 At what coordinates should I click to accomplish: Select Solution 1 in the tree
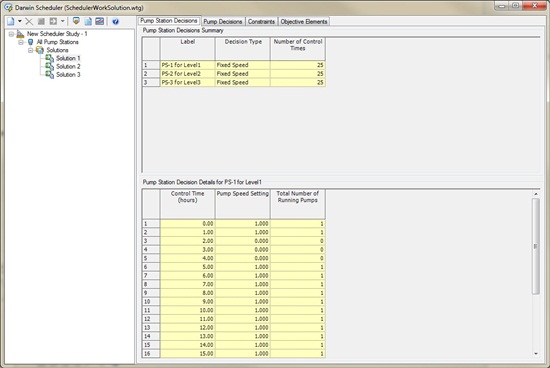[68, 58]
